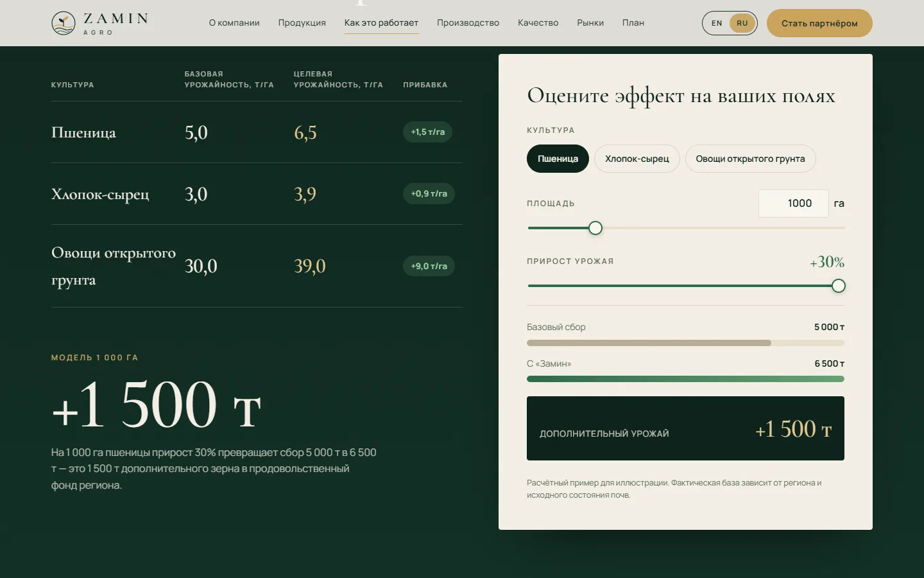
Task: Go to the Продукция section
Action: point(302,23)
